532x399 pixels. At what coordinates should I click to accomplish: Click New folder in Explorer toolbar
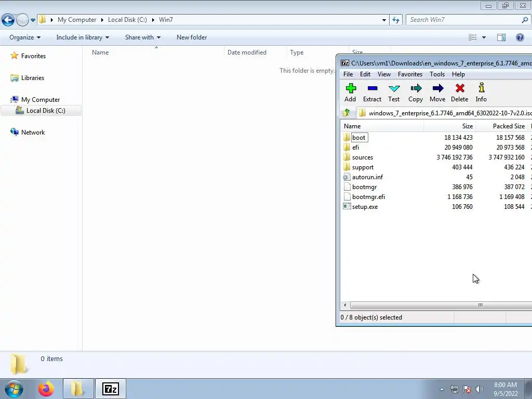point(192,37)
